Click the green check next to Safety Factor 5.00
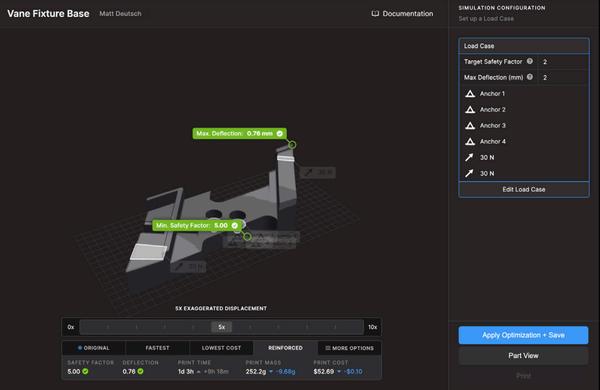600x390 pixels. 85,371
